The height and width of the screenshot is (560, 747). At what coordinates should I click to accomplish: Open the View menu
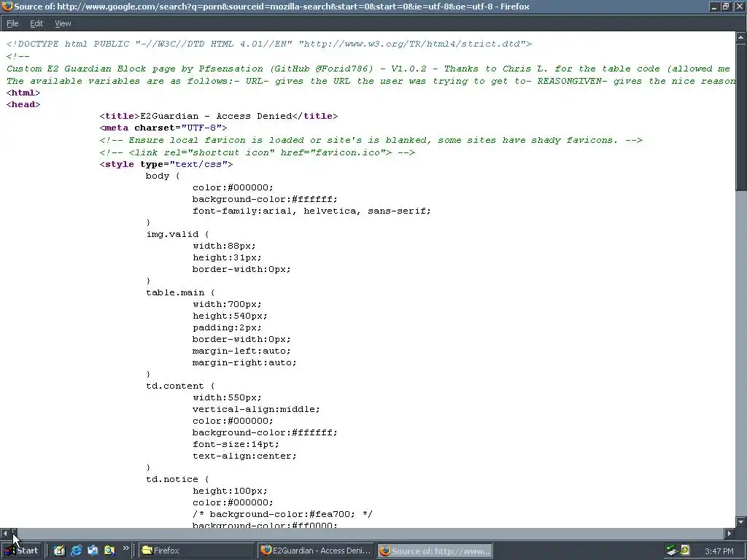pyautogui.click(x=63, y=23)
